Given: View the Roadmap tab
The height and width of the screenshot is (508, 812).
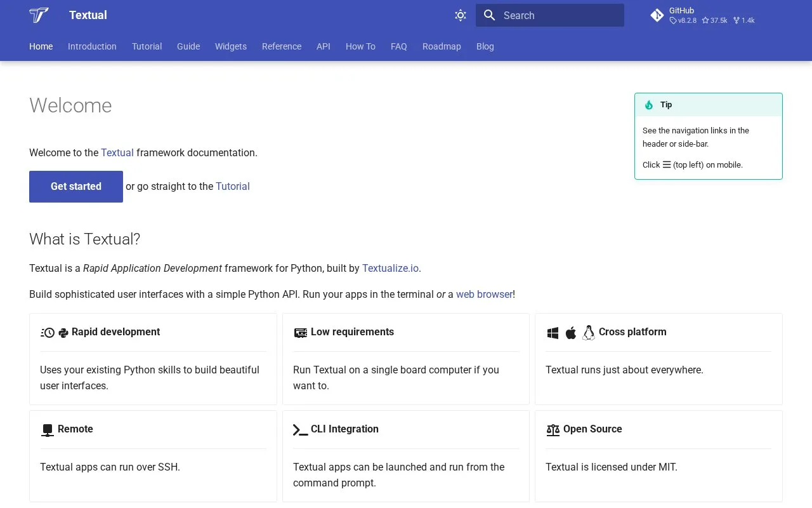Looking at the screenshot, I should [442, 46].
